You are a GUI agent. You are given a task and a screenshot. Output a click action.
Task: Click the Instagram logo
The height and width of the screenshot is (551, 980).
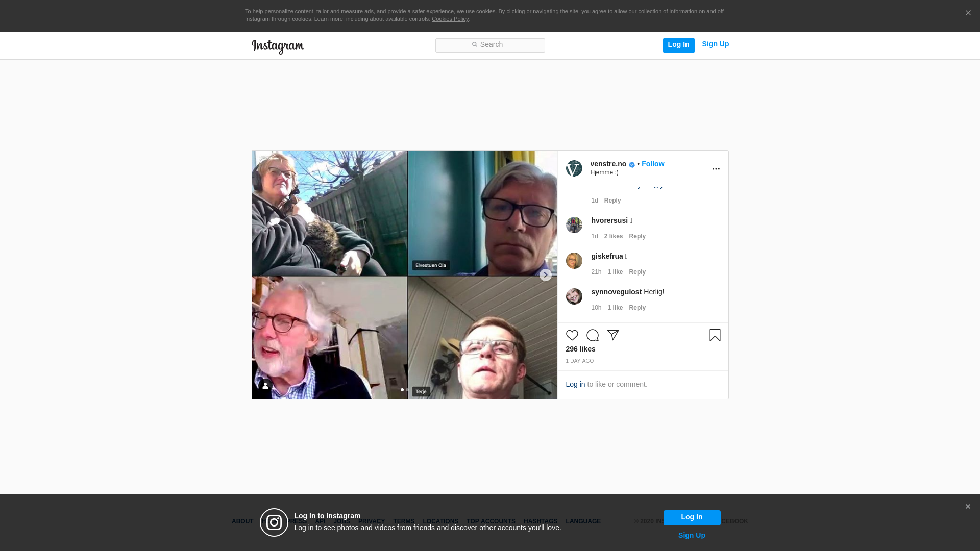pos(278,46)
